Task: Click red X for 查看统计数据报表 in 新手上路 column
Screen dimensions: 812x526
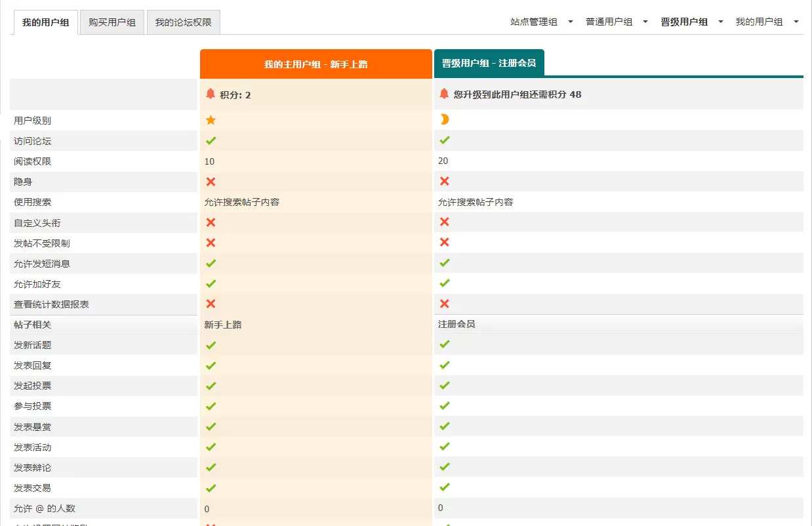Action: coord(211,304)
